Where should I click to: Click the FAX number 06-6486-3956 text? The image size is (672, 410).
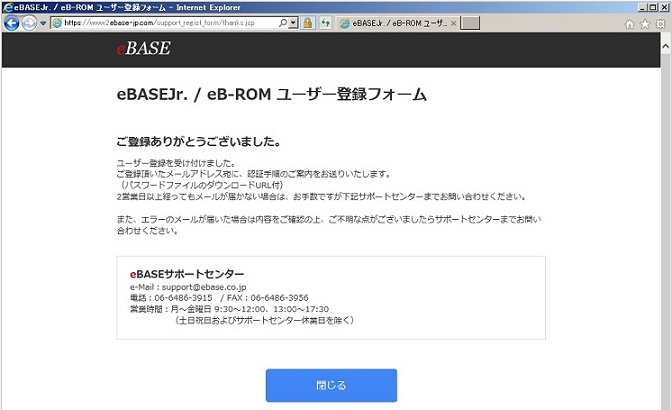[279, 298]
